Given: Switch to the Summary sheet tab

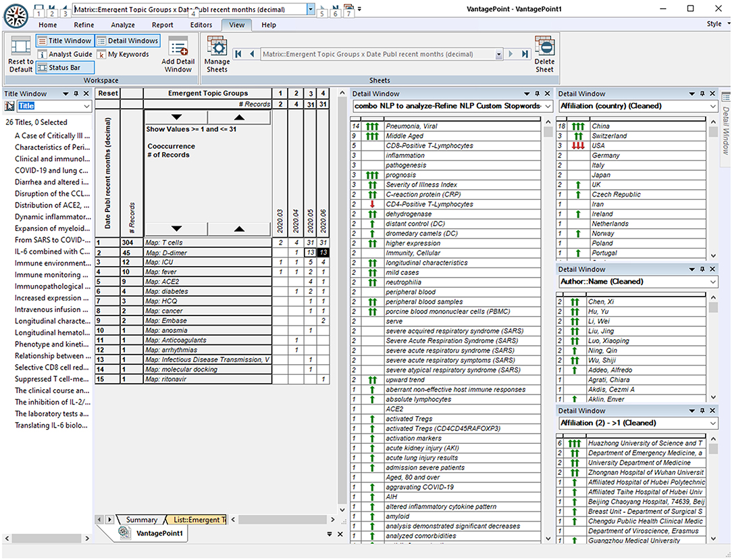Looking at the screenshot, I should [x=141, y=519].
